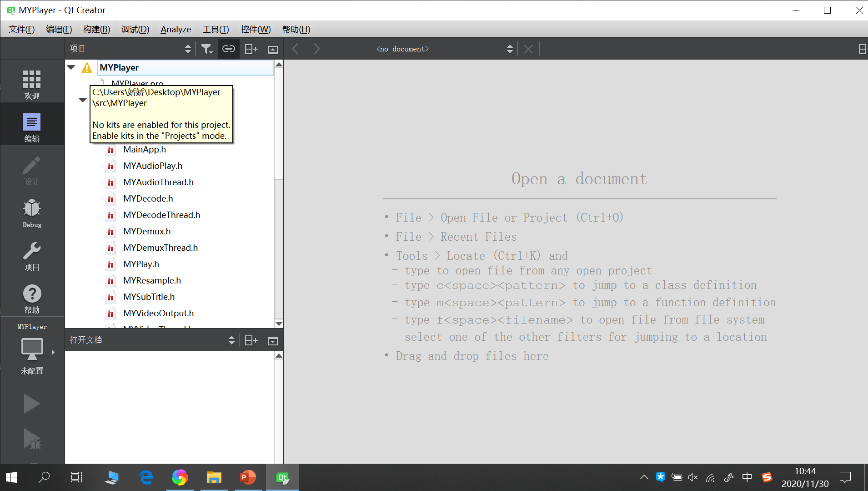Image resolution: width=868 pixels, height=491 pixels.
Task: Open the 工具(T) menu
Action: pyautogui.click(x=216, y=29)
